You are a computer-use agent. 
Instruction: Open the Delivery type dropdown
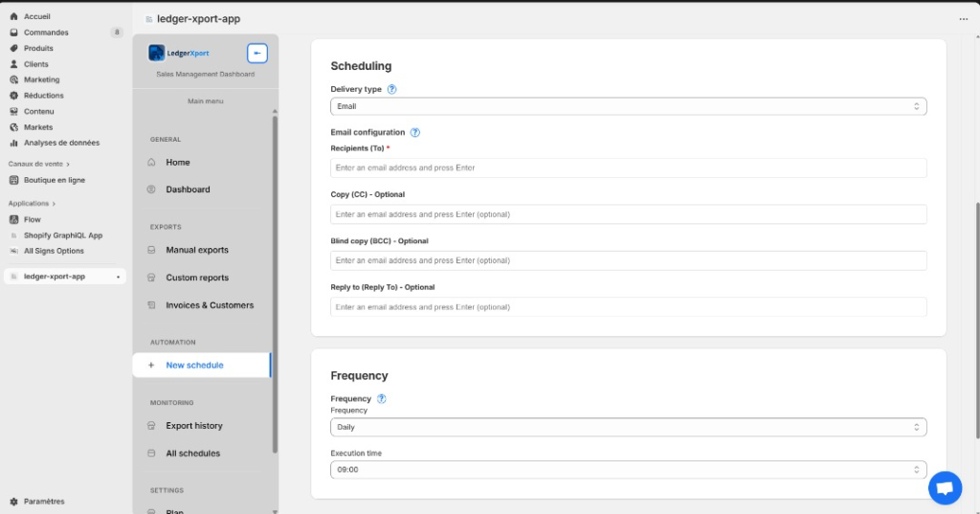[628, 106]
